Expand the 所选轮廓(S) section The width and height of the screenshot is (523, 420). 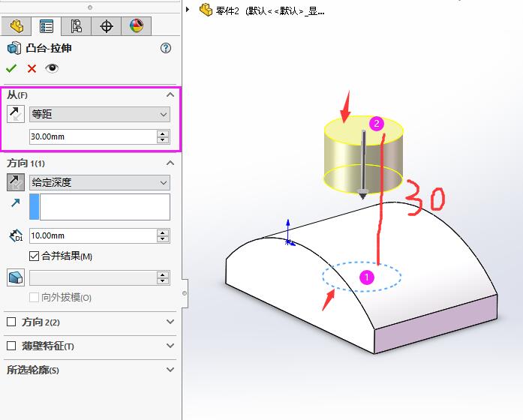coord(170,370)
